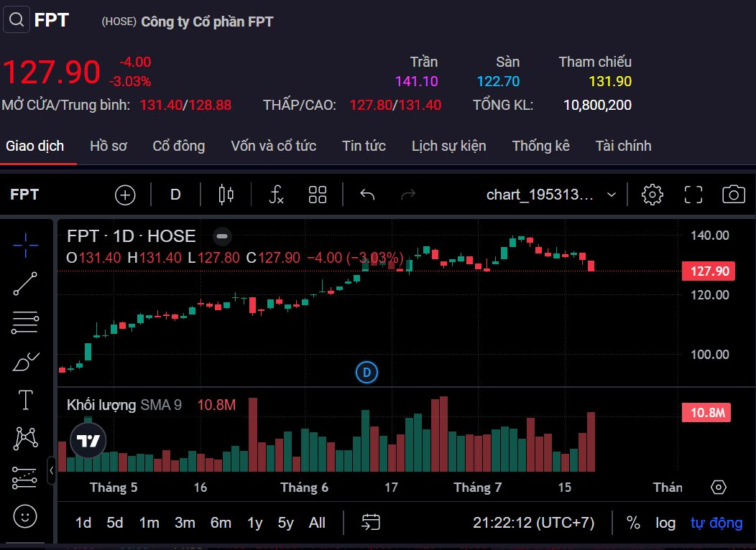
Task: Click the 21:22:12 timezone display
Action: 535,523
